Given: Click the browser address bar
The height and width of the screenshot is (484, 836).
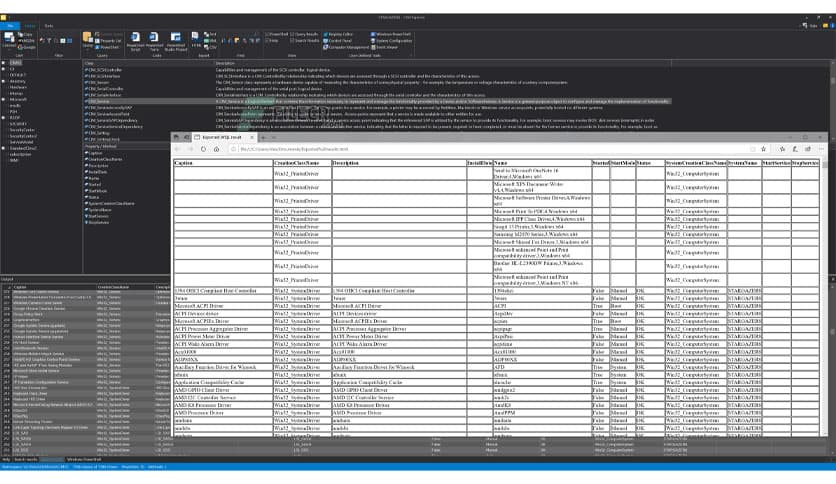Looking at the screenshot, I should point(491,149).
